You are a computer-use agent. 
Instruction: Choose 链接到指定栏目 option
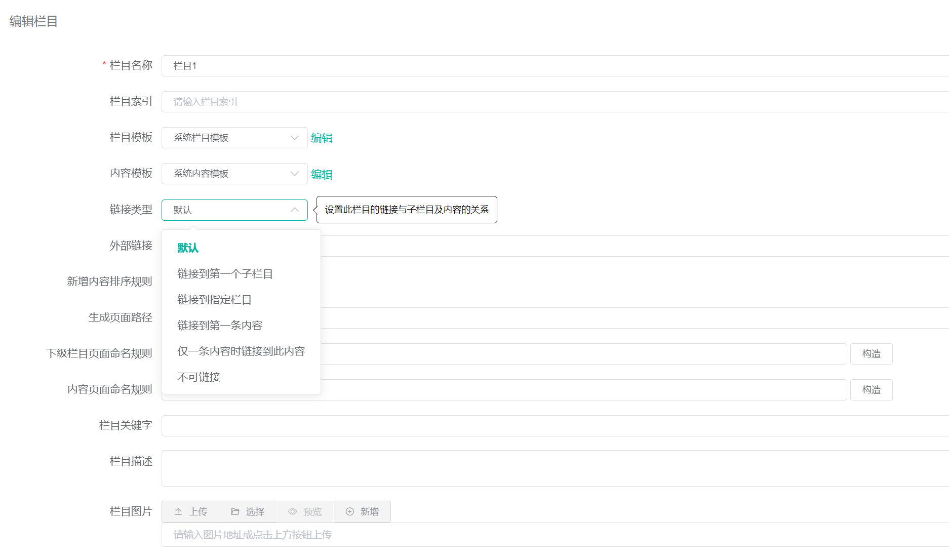214,300
